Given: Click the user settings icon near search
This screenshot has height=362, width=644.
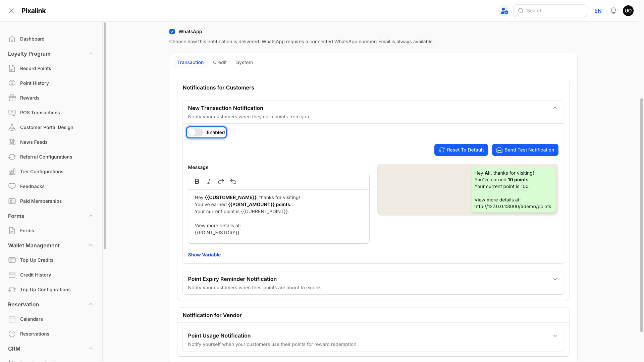Looking at the screenshot, I should 504,11.
